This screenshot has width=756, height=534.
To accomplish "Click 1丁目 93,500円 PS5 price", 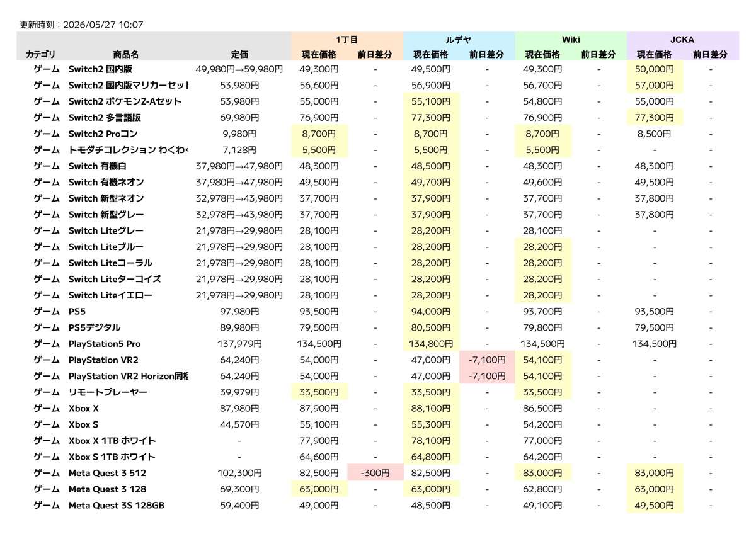I will 319,312.
